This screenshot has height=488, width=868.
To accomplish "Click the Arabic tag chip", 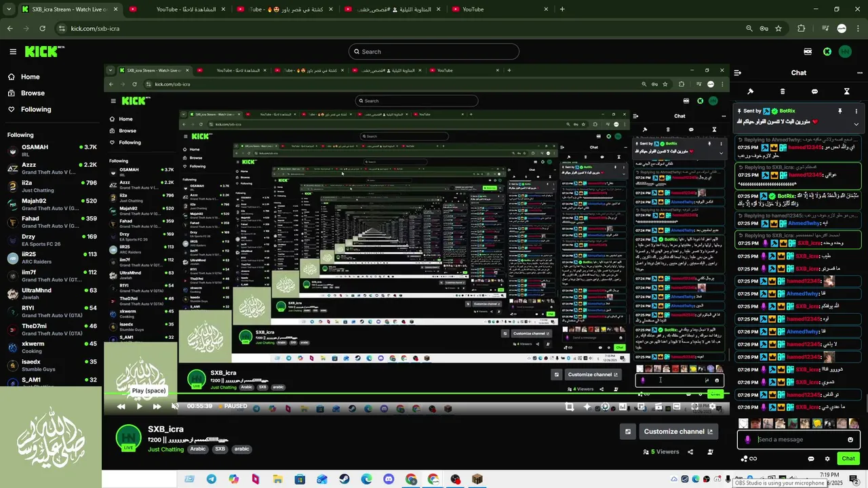I will [198, 449].
